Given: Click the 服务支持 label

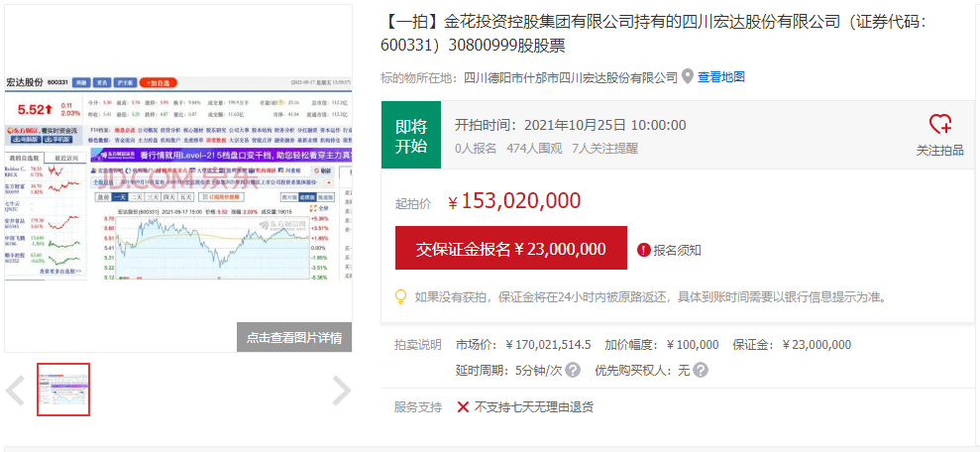Looking at the screenshot, I should point(417,407).
